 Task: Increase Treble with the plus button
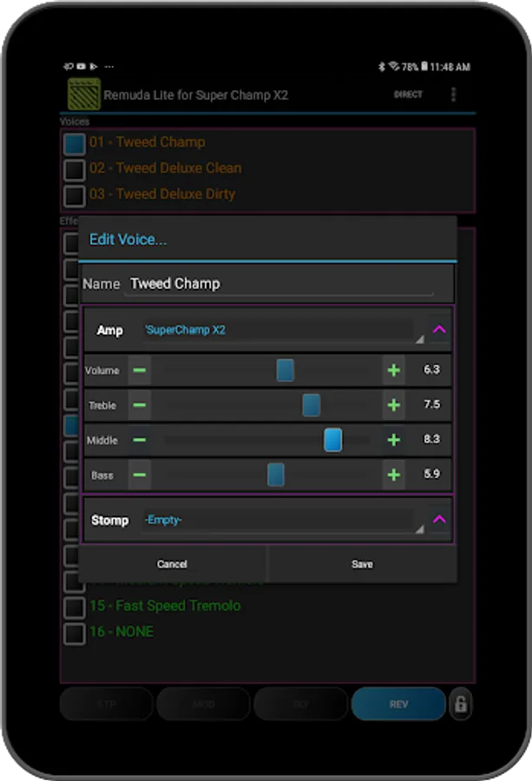393,405
